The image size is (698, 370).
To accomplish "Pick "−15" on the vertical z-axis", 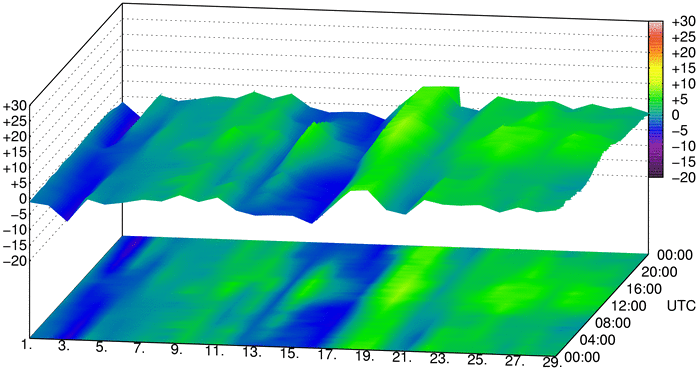I will coord(15,245).
